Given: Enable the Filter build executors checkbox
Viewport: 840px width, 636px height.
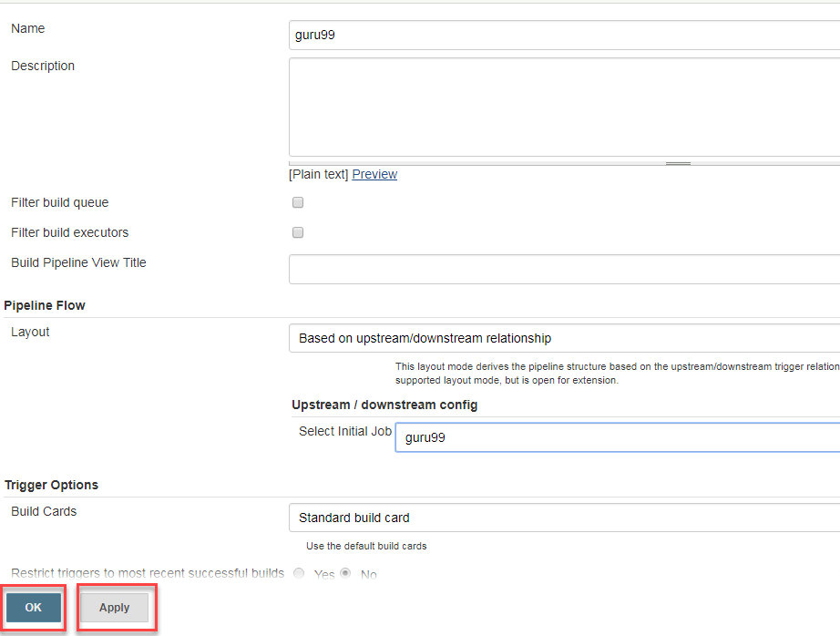Looking at the screenshot, I should click(297, 232).
